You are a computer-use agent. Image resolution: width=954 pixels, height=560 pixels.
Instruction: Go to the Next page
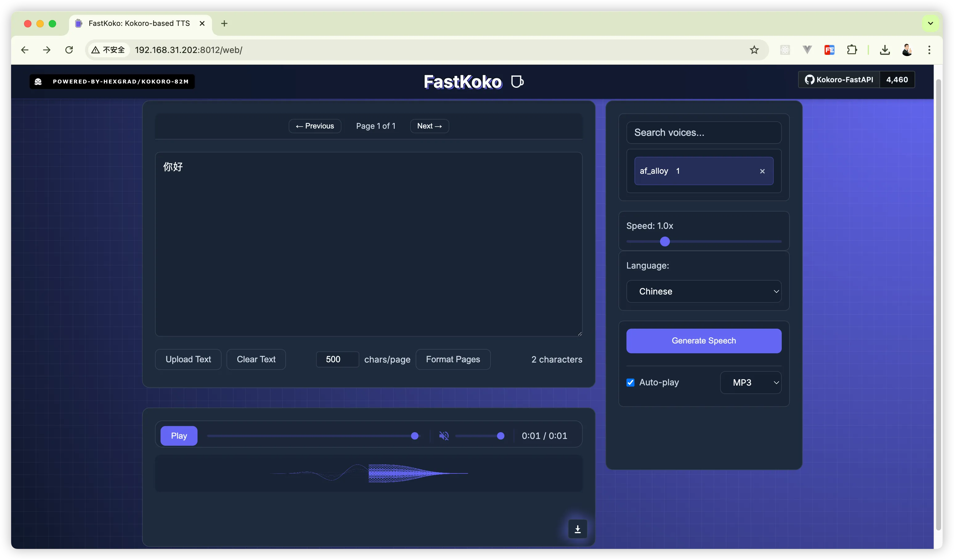(x=430, y=126)
